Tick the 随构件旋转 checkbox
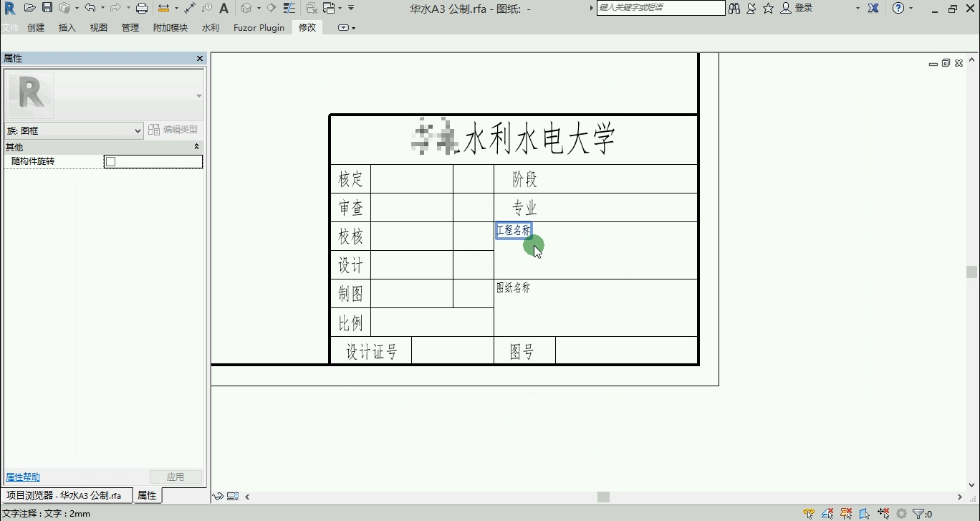This screenshot has height=521, width=980. click(110, 162)
